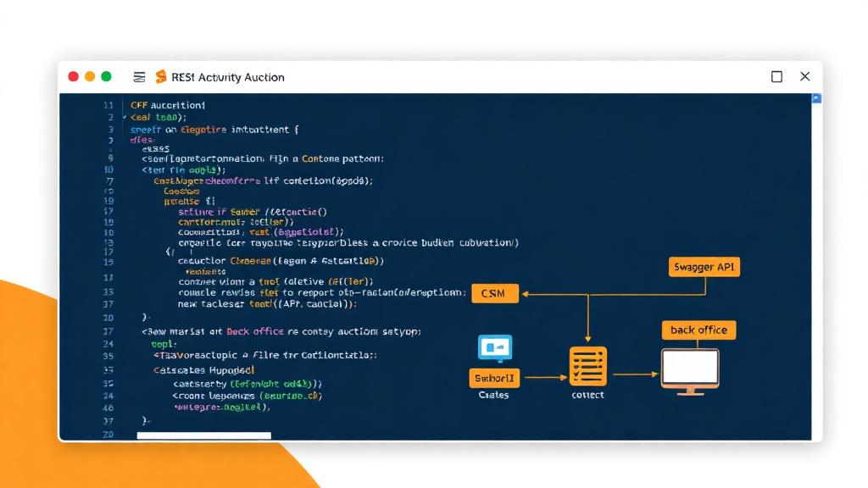Click line number 24 in gutter

tap(108, 343)
